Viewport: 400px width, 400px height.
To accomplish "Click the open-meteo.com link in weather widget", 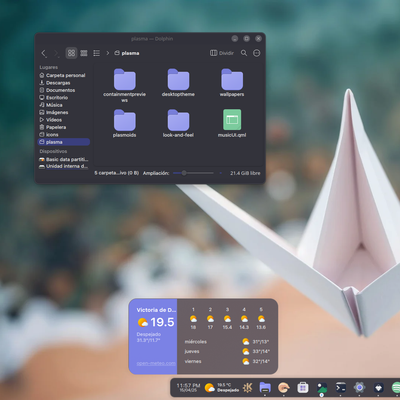I will click(x=156, y=363).
